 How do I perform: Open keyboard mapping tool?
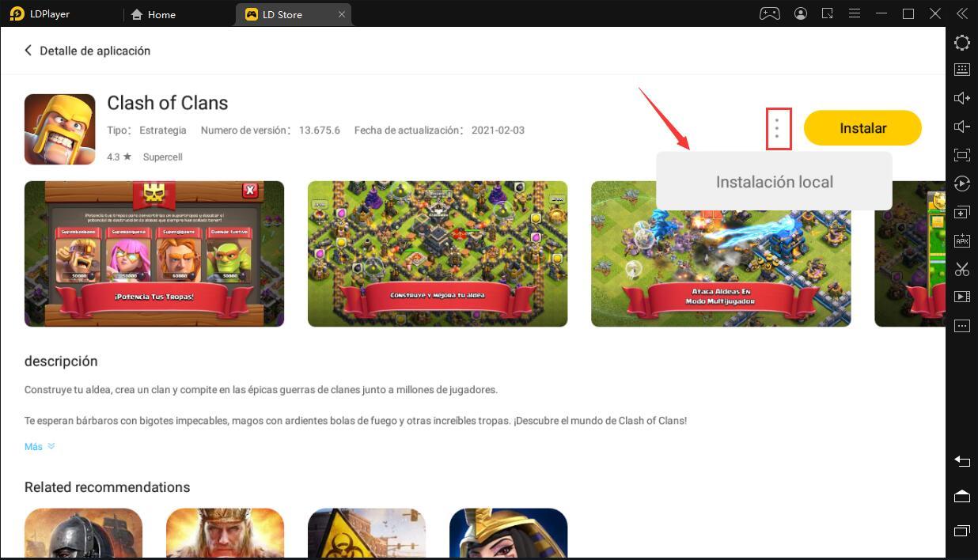click(x=962, y=70)
